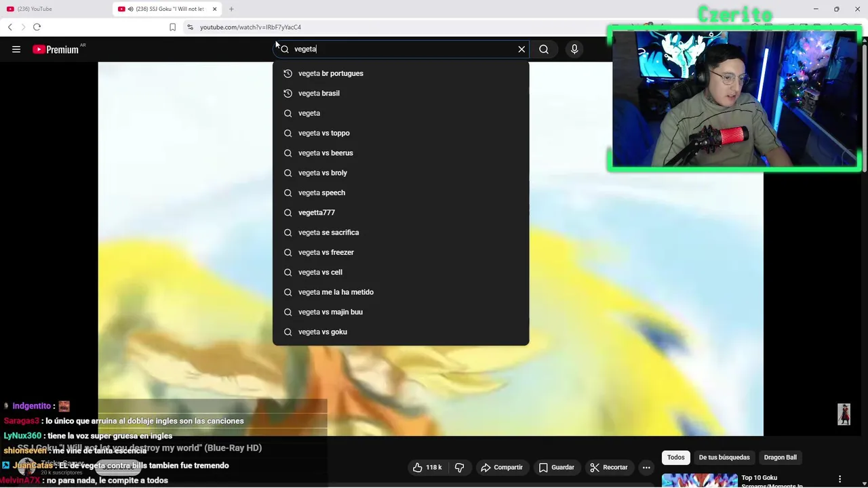Screen dimensions: 868x488
Task: Open options for 'Top 10 Goku' video
Action: point(840,479)
